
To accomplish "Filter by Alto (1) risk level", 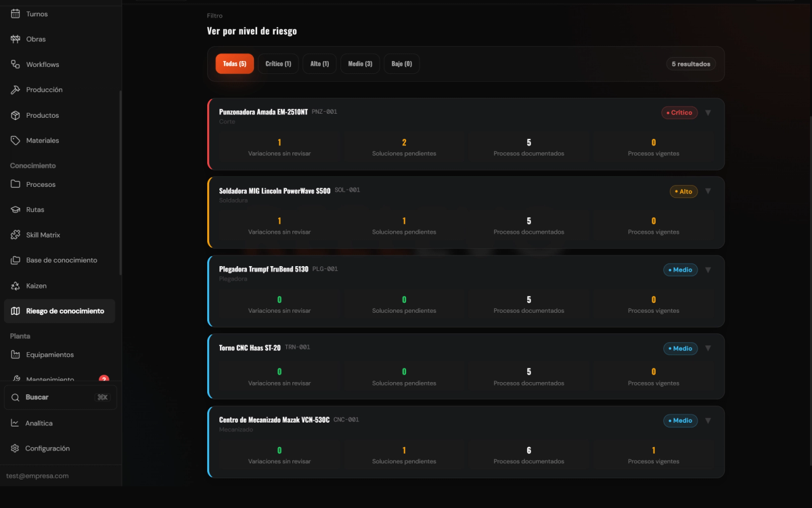I will [319, 64].
